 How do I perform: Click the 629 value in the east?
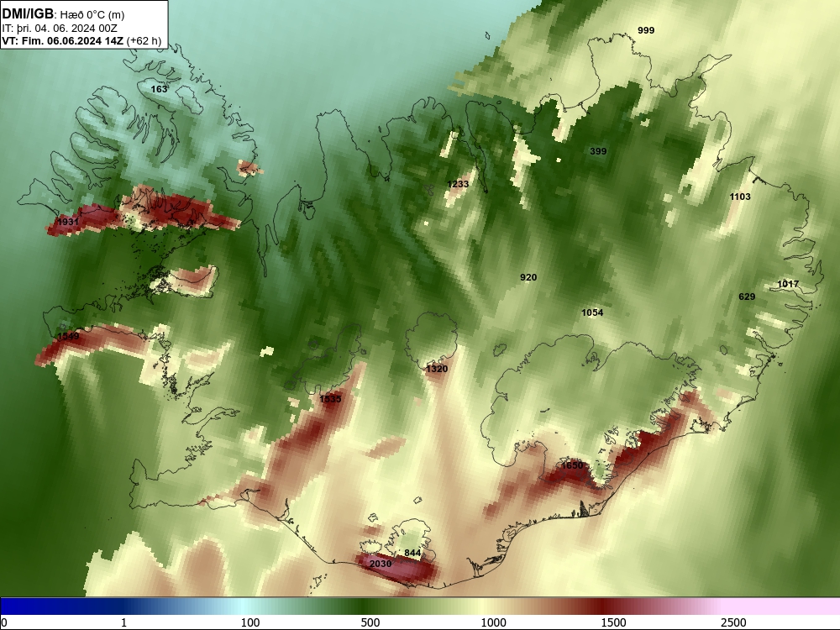747,297
